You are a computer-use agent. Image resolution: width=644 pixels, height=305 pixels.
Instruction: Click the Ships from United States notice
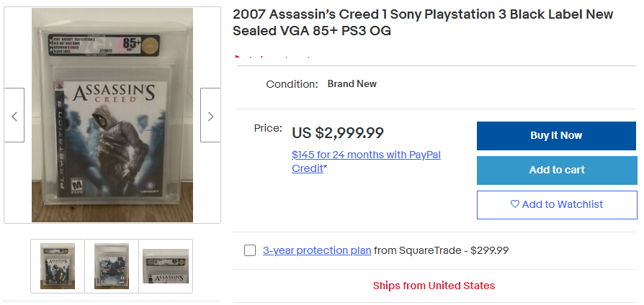pos(434,286)
